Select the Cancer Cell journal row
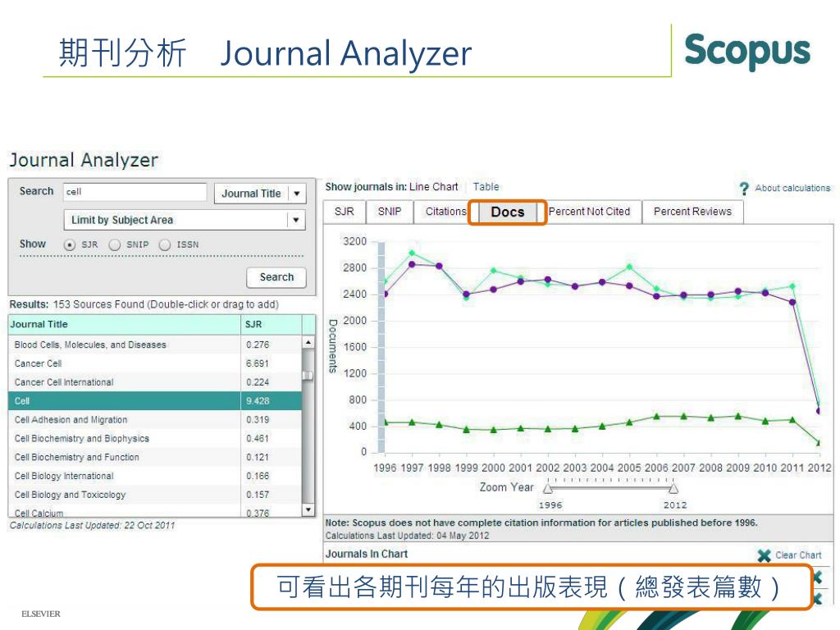 tap(155, 363)
